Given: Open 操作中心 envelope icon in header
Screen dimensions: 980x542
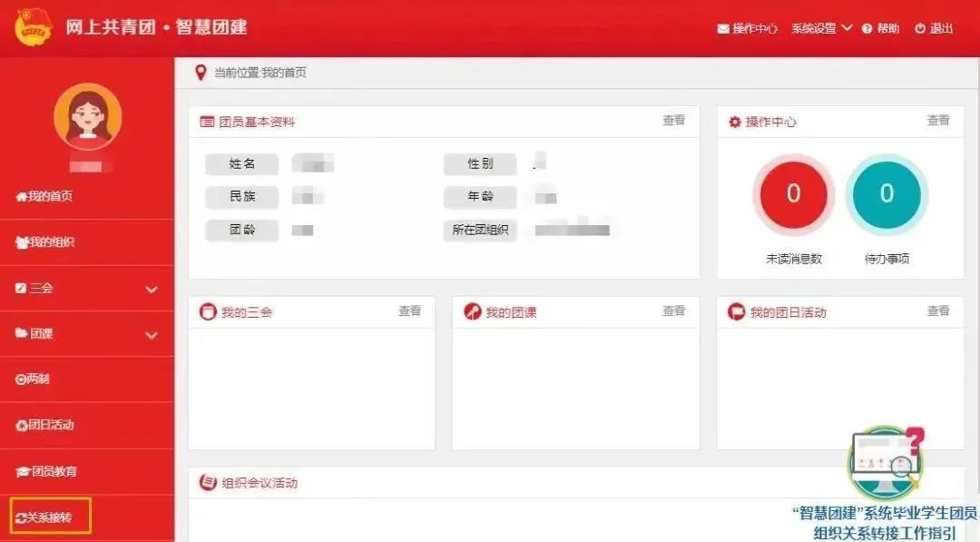Looking at the screenshot, I should [723, 29].
